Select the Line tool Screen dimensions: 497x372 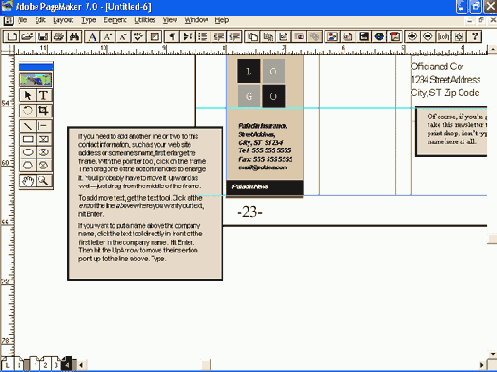(x=28, y=126)
